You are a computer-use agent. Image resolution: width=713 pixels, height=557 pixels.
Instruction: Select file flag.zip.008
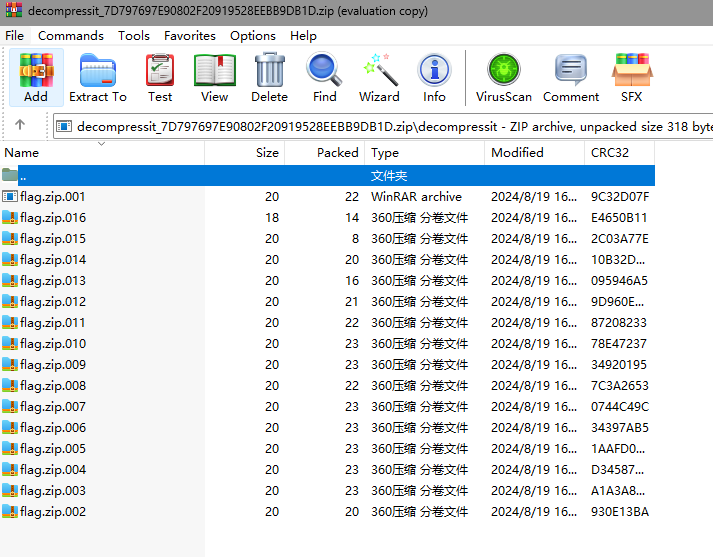click(53, 386)
